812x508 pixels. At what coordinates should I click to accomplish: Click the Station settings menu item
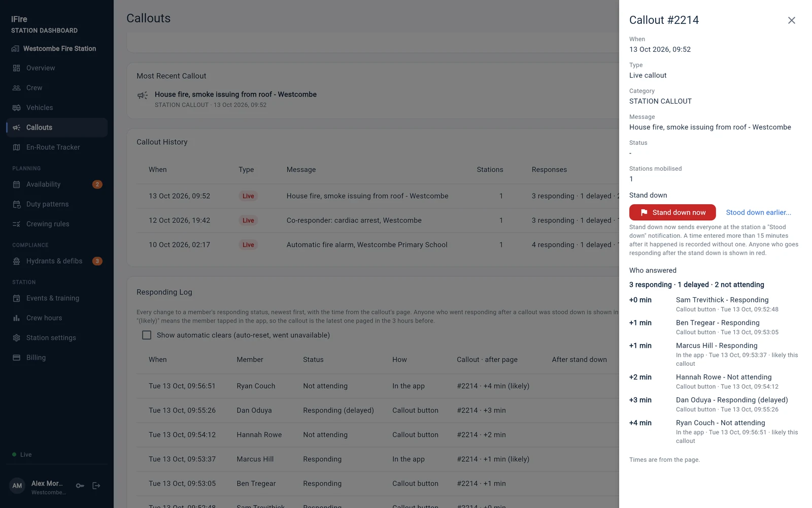[57, 338]
